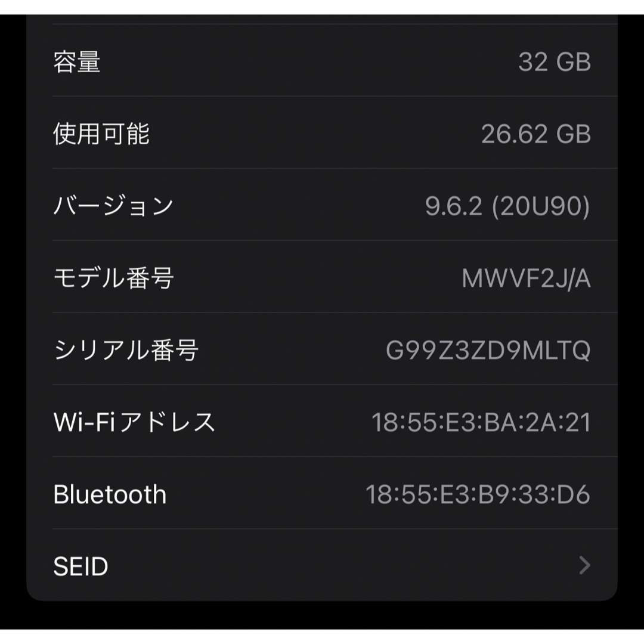
Task: Tap the シリアル番号 label
Action: click(x=126, y=351)
